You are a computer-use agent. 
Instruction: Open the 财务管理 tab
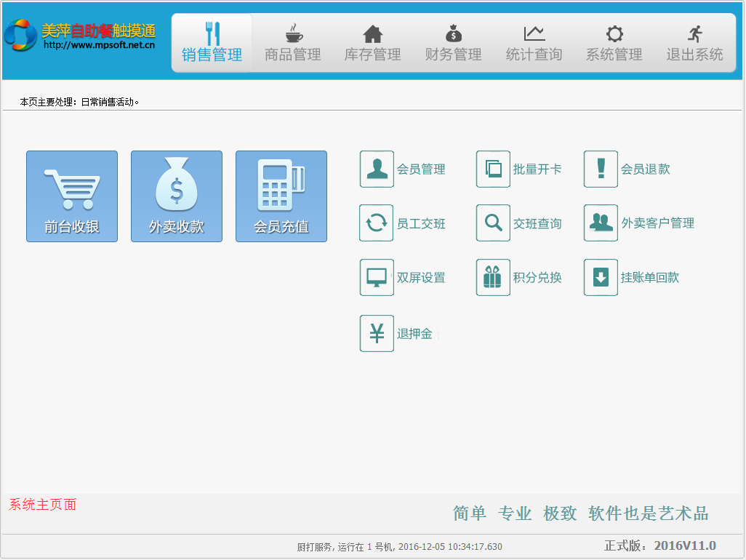coord(453,44)
